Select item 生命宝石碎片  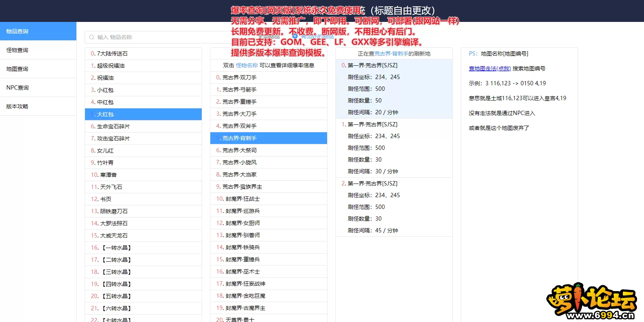tap(143, 126)
